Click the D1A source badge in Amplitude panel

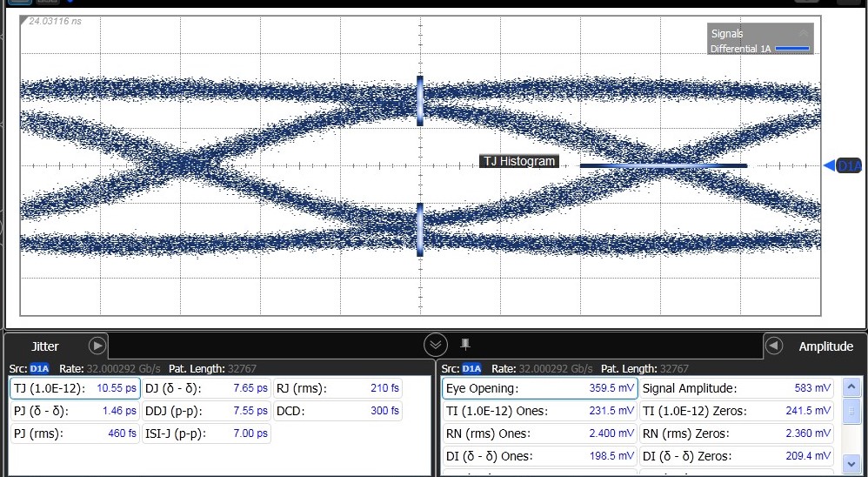[471, 369]
